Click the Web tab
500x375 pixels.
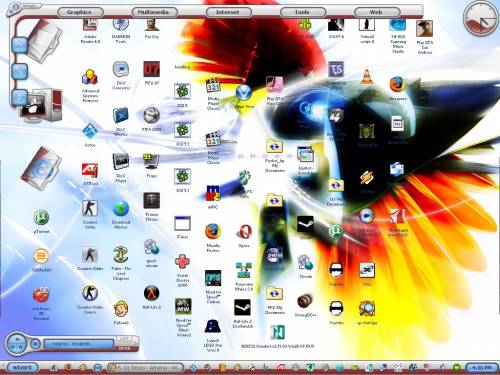click(x=376, y=12)
